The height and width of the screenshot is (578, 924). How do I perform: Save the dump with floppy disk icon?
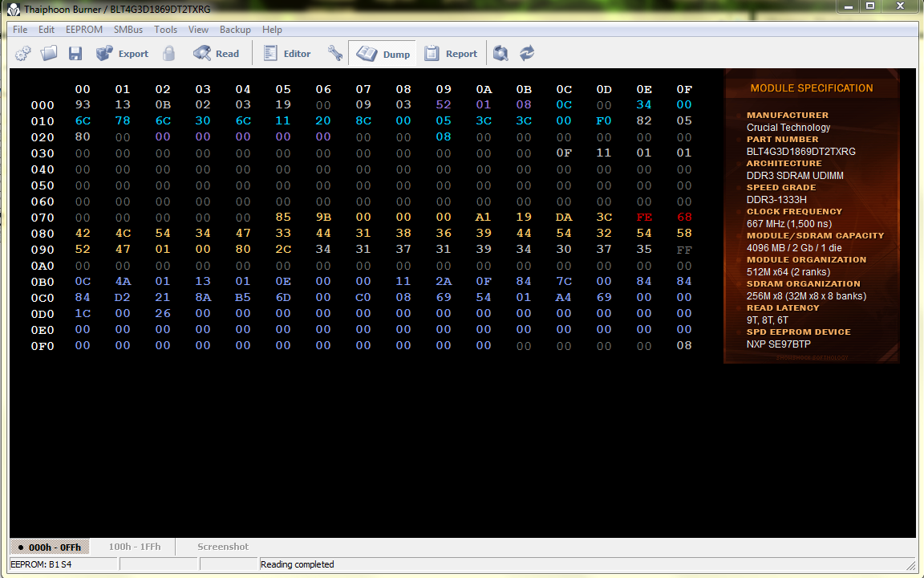(75, 54)
